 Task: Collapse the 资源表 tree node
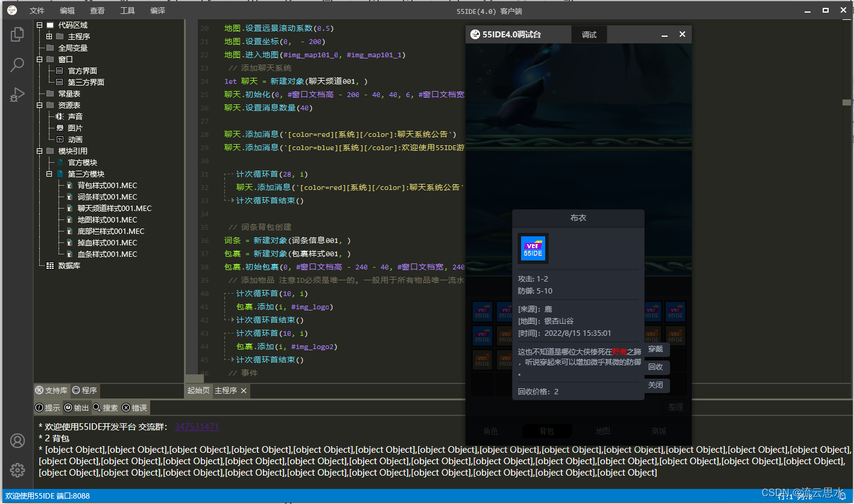pyautogui.click(x=40, y=106)
